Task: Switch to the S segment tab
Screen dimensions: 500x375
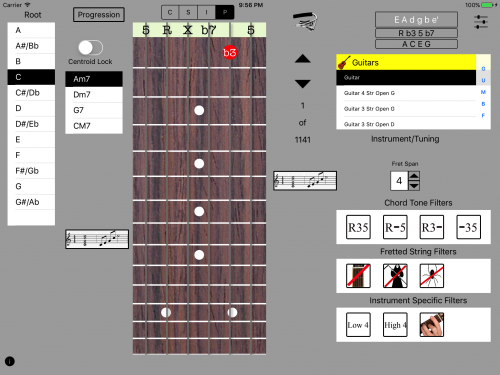Action: point(188,12)
